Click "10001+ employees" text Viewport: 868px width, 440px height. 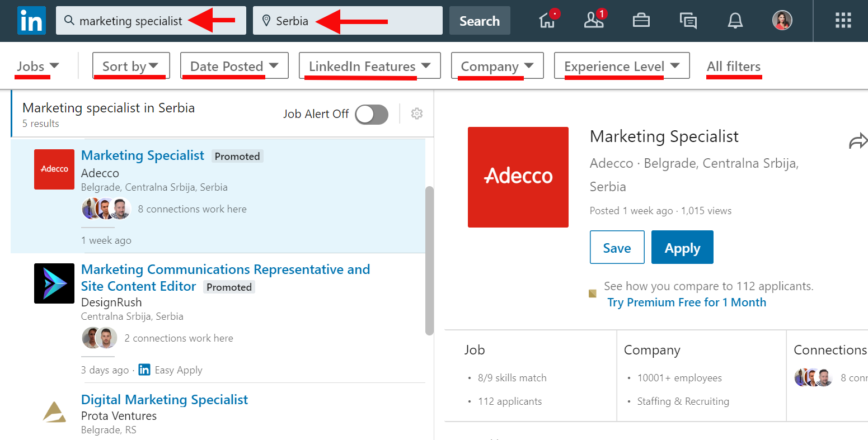(679, 378)
